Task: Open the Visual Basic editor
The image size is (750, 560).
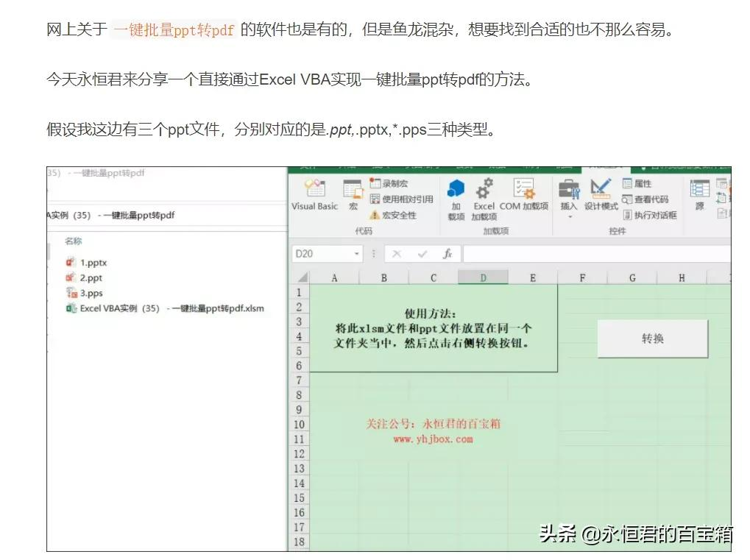Action: (315, 195)
